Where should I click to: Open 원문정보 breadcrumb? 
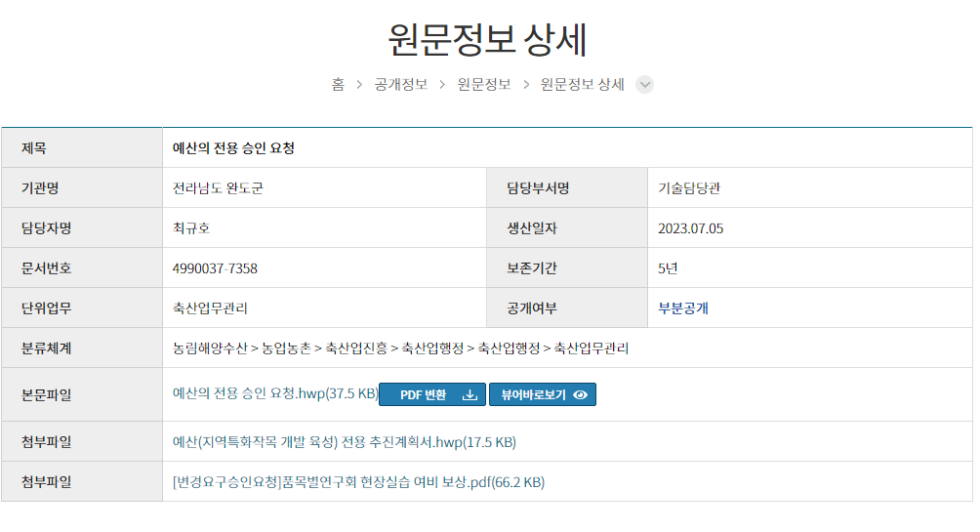(484, 84)
